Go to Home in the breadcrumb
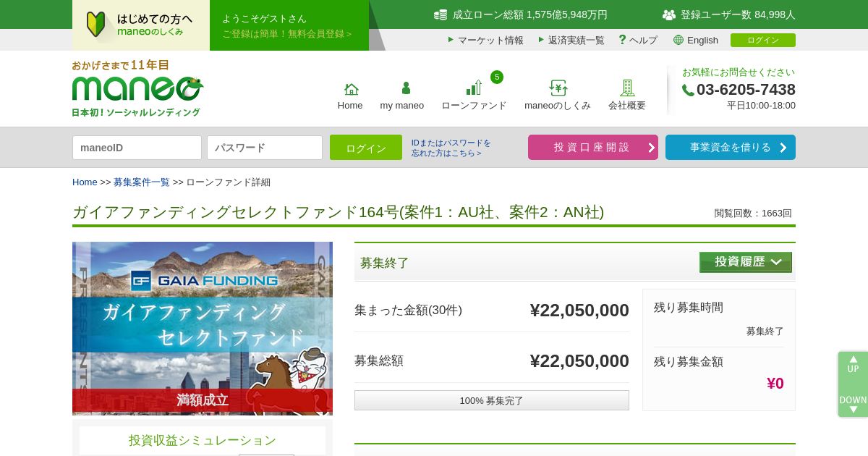The image size is (868, 456). click(x=85, y=182)
